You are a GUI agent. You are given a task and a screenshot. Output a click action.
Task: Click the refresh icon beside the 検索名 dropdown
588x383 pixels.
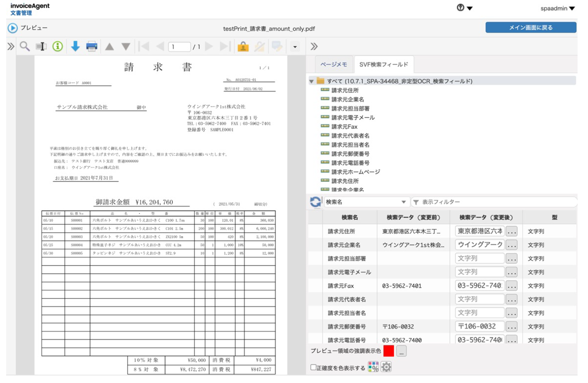(316, 202)
